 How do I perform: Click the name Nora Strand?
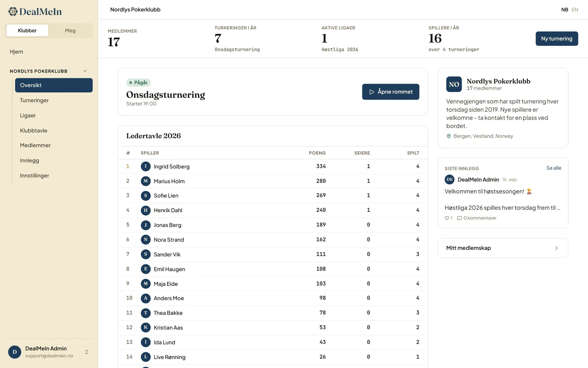[x=169, y=240]
